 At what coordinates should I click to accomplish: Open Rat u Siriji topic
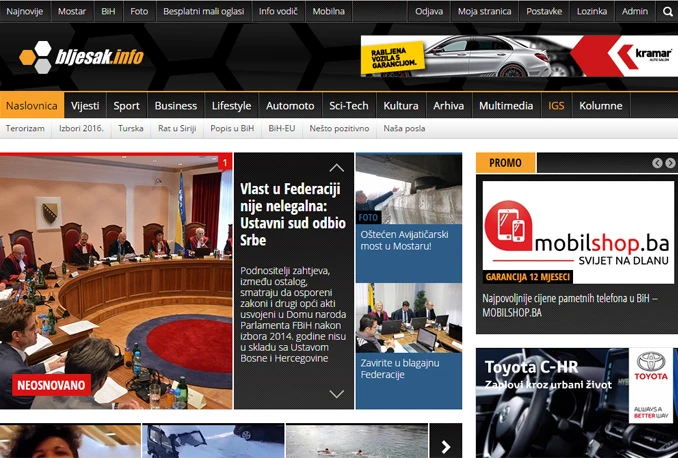point(177,128)
